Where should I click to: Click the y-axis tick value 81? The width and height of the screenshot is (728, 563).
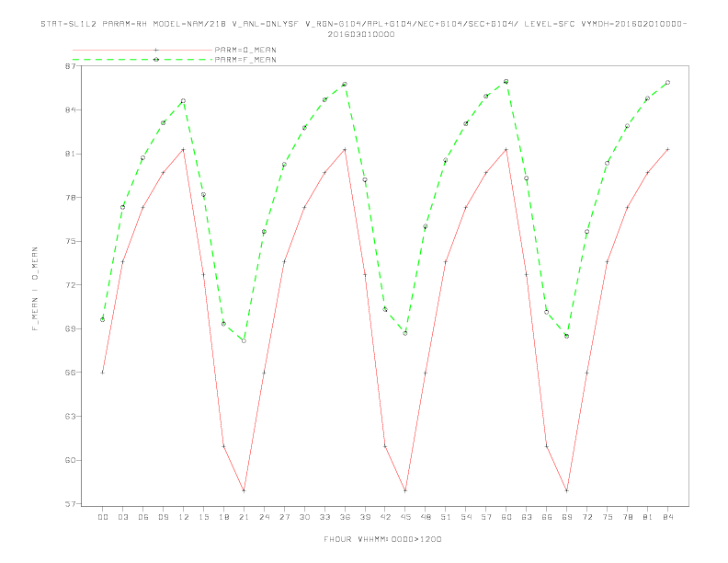click(x=70, y=154)
